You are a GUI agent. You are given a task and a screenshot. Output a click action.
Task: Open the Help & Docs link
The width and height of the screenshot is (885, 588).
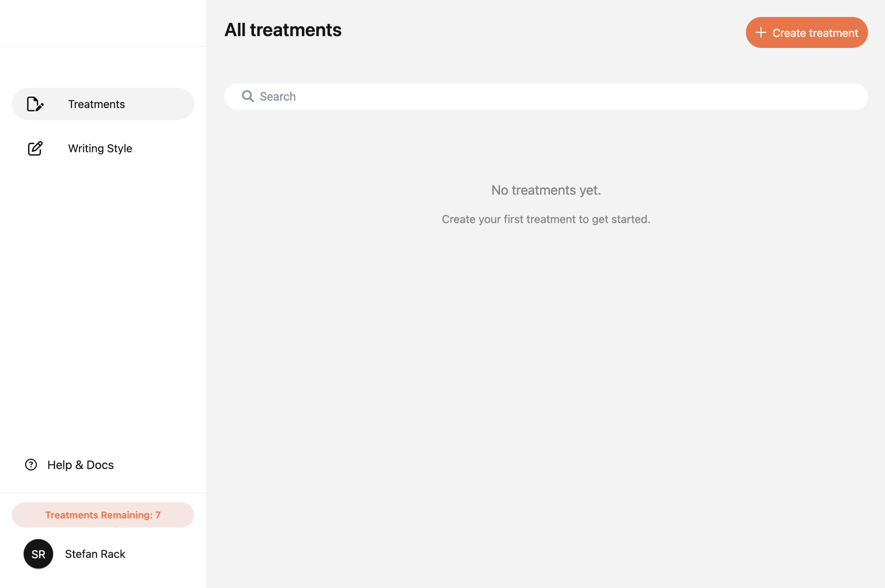pyautogui.click(x=80, y=465)
